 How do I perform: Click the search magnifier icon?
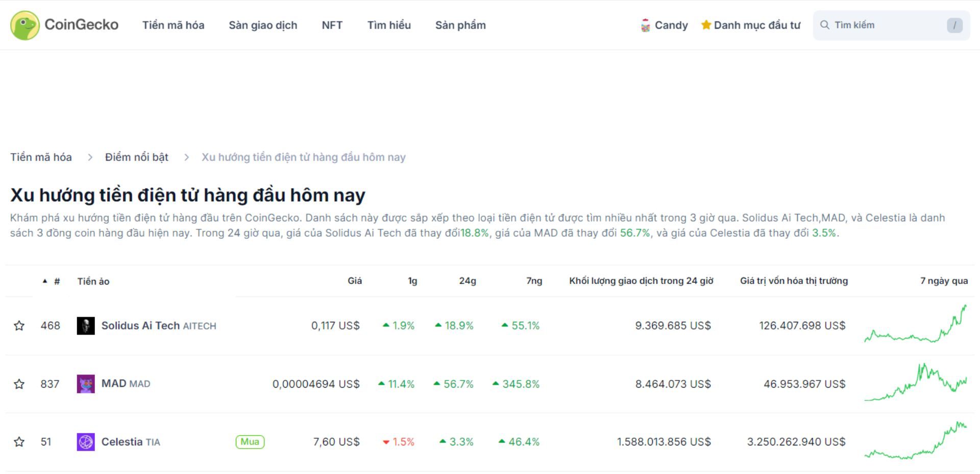[x=825, y=25]
